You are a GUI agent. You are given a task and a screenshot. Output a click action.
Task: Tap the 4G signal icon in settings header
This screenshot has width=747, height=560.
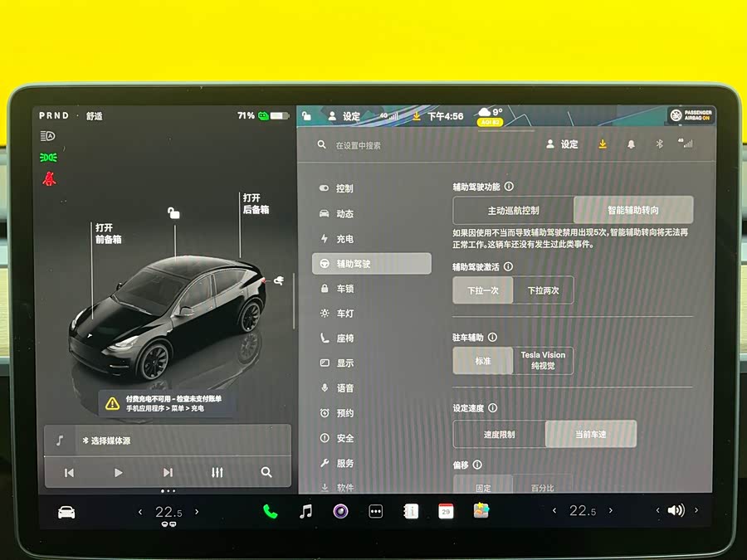[x=686, y=144]
